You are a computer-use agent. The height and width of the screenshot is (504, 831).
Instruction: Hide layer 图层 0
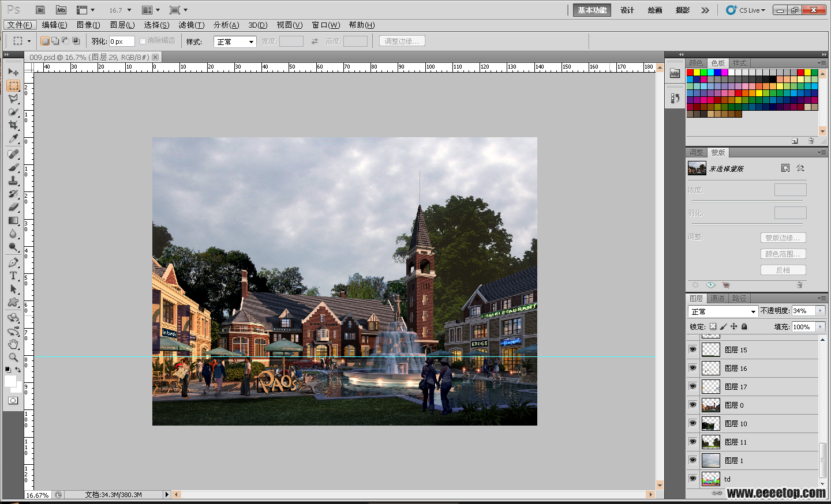(x=692, y=405)
